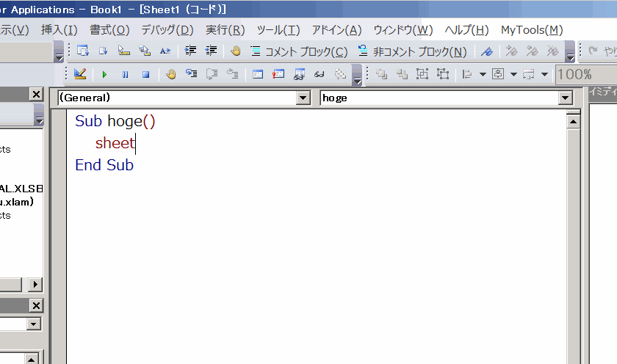Click the 'sheet' code text
This screenshot has width=617, height=364.
(115, 143)
